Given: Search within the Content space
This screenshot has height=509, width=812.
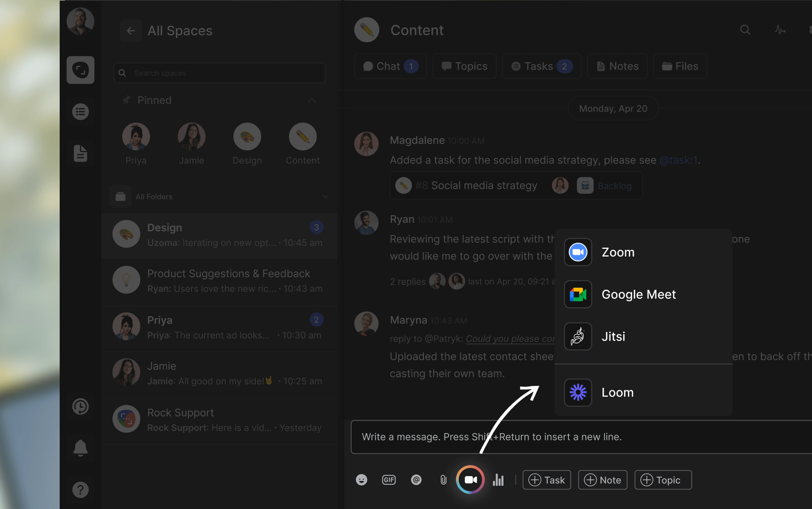Looking at the screenshot, I should [x=745, y=30].
